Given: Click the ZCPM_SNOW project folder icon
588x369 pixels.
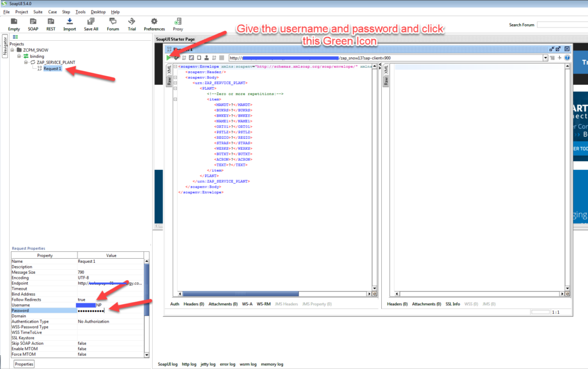Looking at the screenshot, I should coord(19,50).
